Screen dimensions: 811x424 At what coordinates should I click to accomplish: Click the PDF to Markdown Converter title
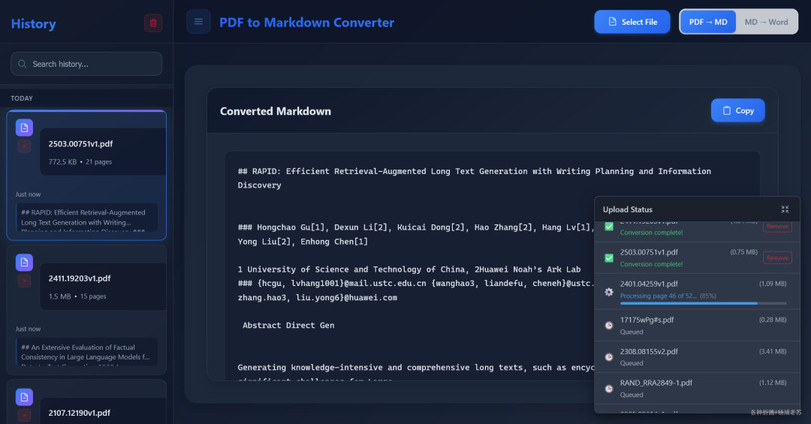pyautogui.click(x=307, y=22)
